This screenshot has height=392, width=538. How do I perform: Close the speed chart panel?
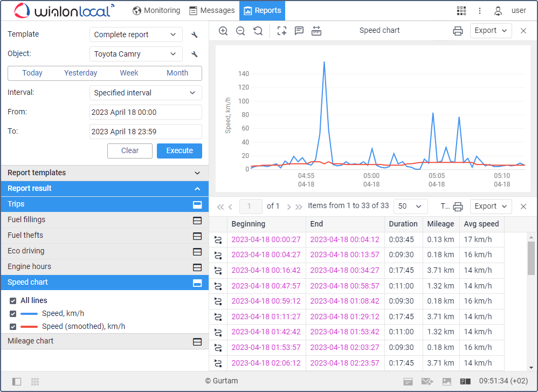click(x=523, y=31)
